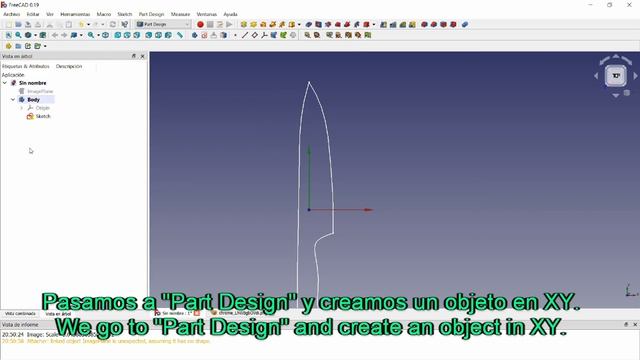Click the Undo arrow icon
Screen dimensions: 640x360
(81, 24)
